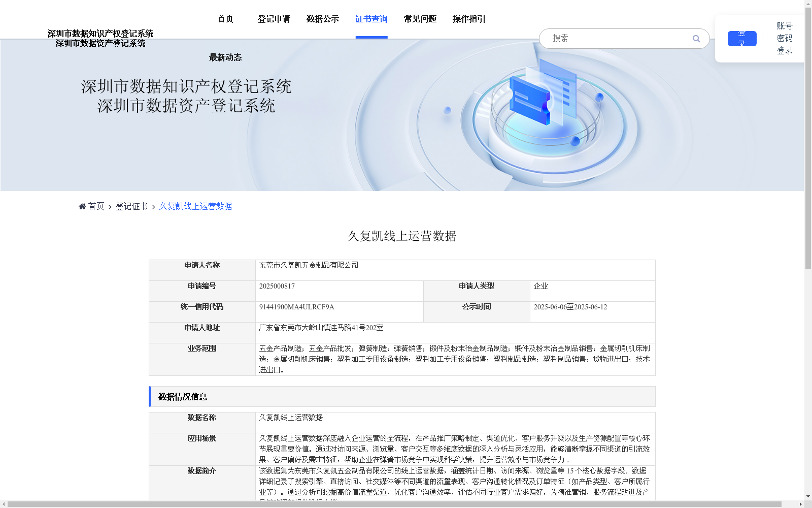The width and height of the screenshot is (812, 508).
Task: Click the application number 2025000817
Action: (277, 286)
